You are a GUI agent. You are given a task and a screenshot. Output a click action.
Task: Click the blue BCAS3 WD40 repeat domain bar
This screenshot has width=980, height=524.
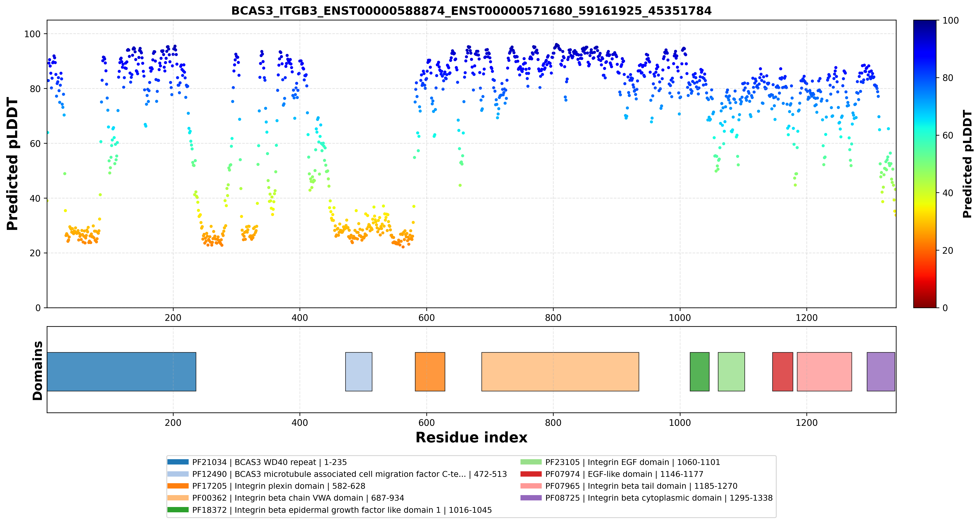[x=121, y=371]
